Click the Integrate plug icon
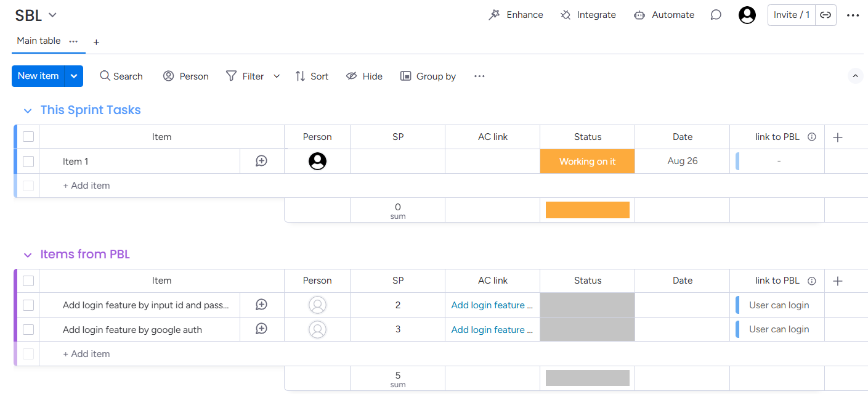The width and height of the screenshot is (868, 394). (x=566, y=15)
